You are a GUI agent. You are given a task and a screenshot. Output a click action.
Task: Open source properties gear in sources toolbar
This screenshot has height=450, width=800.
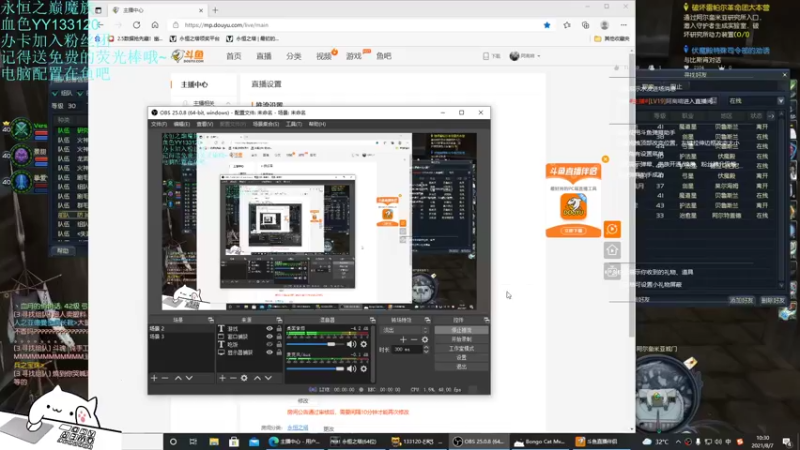coord(244,378)
